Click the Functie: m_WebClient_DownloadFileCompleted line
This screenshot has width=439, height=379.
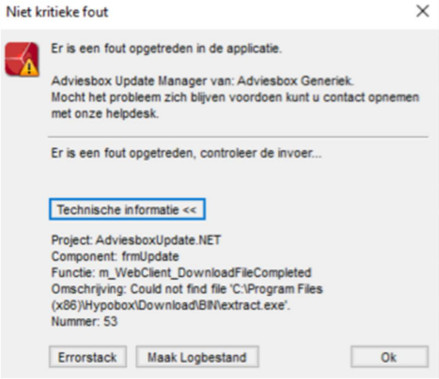click(x=181, y=273)
